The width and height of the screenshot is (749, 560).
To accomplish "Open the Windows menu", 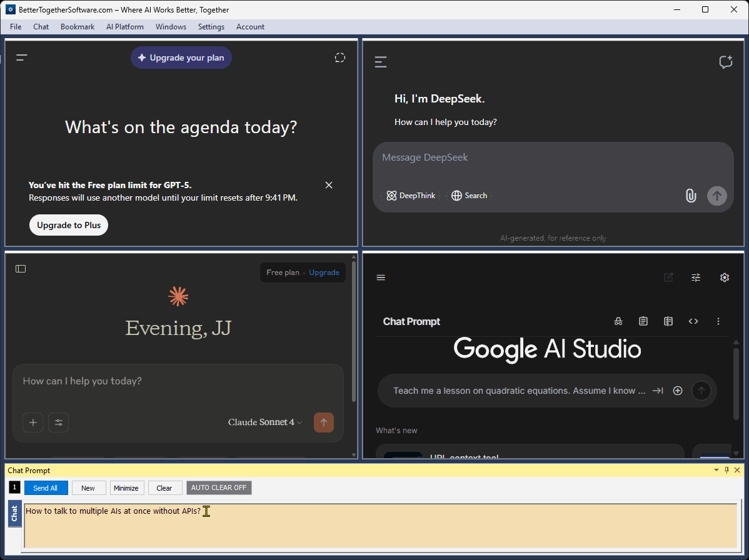I will (171, 27).
